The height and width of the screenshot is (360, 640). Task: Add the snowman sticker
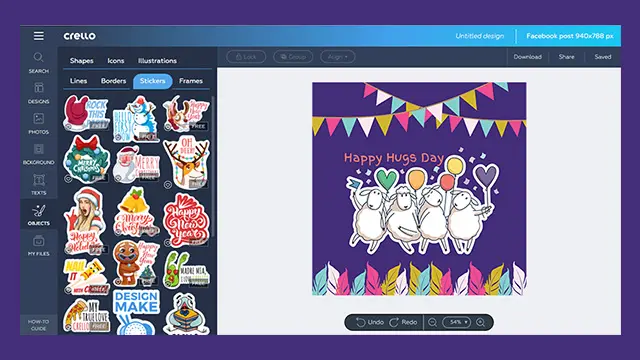click(136, 118)
